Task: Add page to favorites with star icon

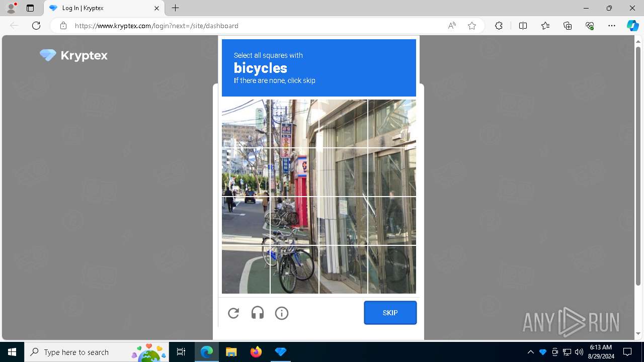Action: point(472,26)
